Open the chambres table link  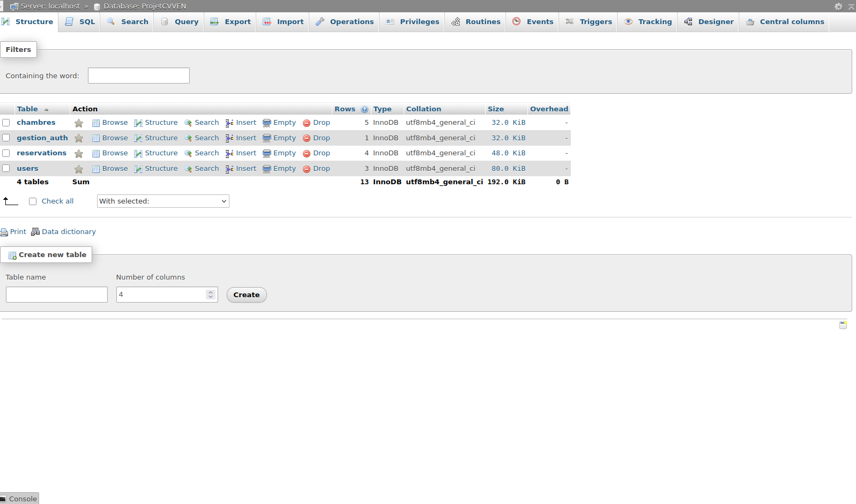36,123
